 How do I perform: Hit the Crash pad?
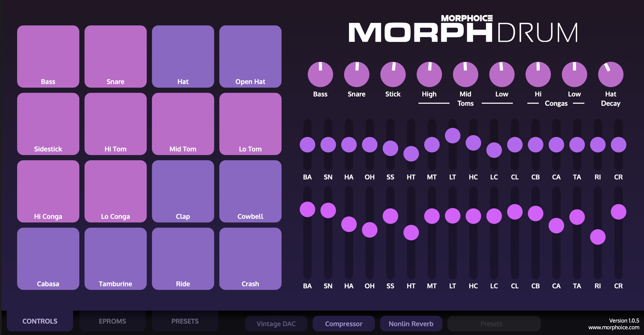point(250,259)
